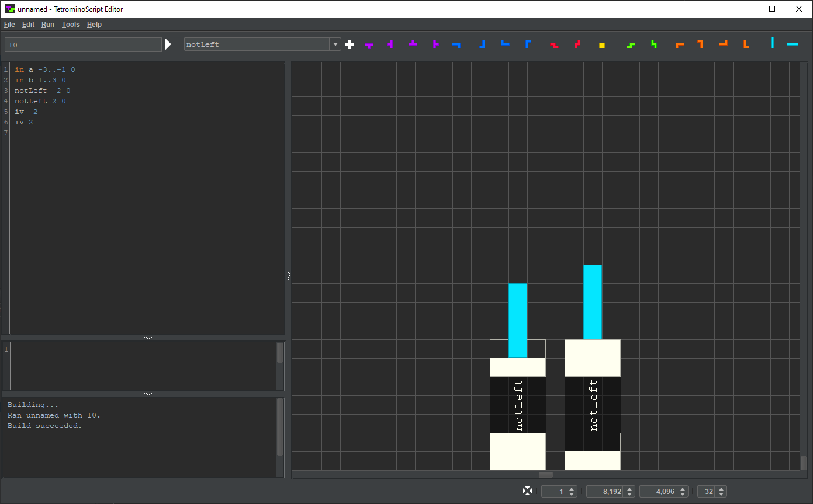Click the 4,096 number field
The image size is (813, 504).
pos(659,492)
